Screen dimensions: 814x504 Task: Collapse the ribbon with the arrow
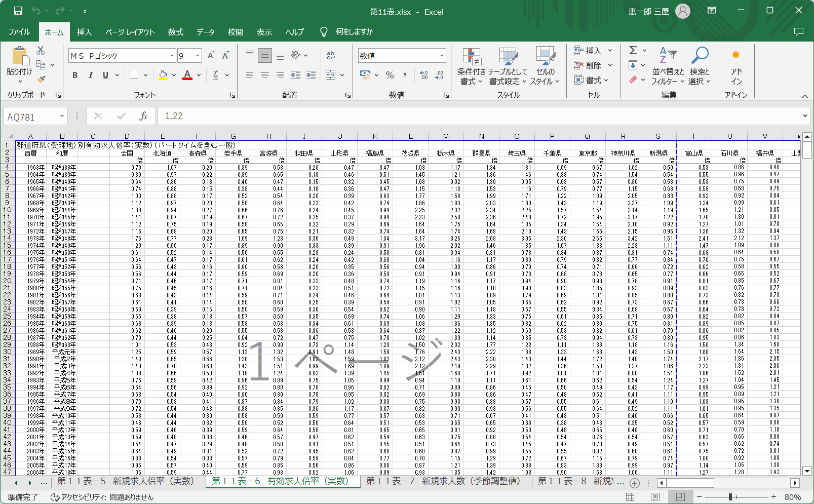(804, 96)
